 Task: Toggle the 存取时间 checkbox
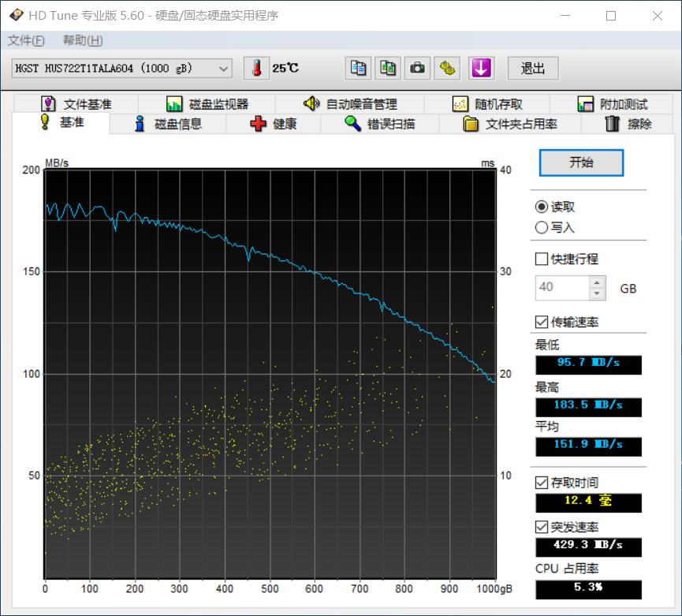(x=542, y=483)
